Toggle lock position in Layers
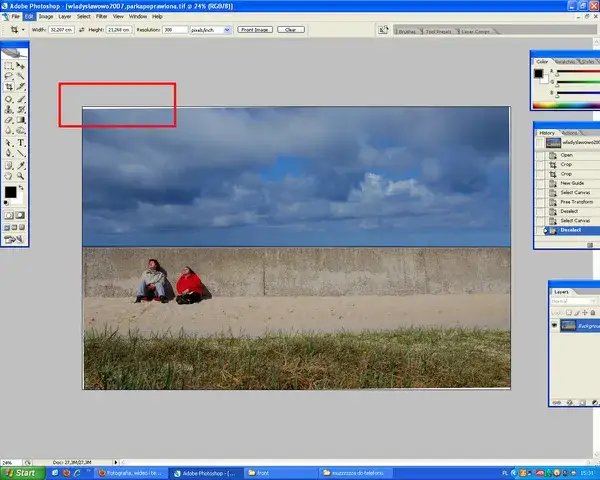This screenshot has height=480, width=600. point(585,313)
